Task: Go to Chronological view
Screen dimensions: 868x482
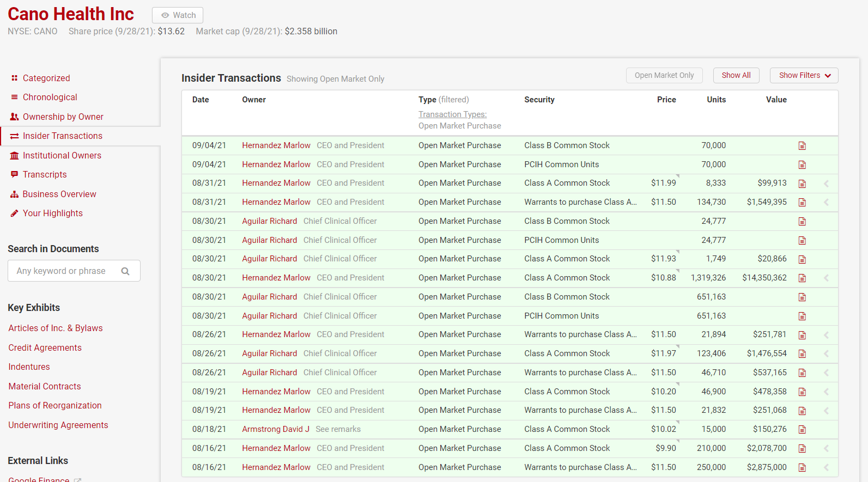Action: pos(50,97)
